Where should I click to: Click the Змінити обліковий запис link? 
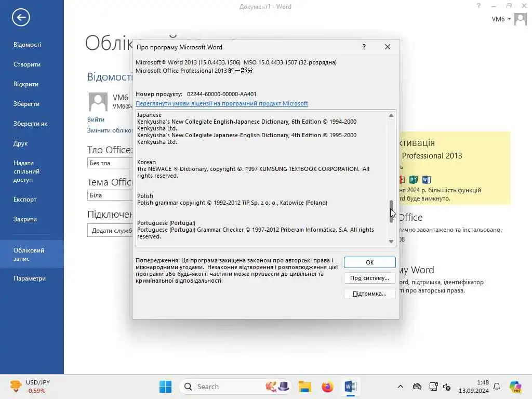tap(110, 130)
